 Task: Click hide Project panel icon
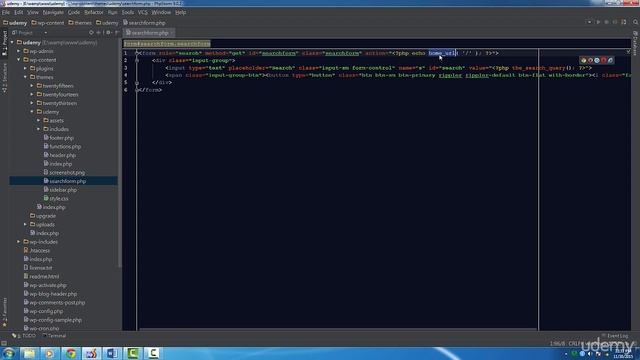pyautogui.click(x=116, y=33)
